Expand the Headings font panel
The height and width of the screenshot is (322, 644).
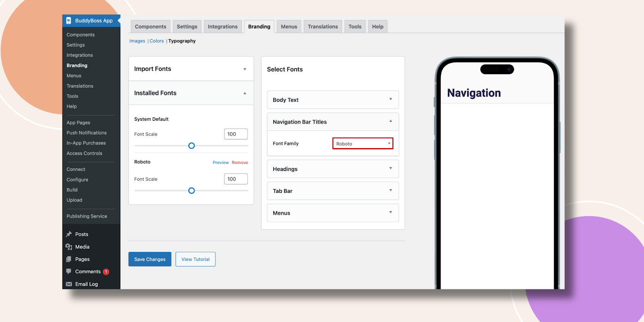click(x=333, y=169)
